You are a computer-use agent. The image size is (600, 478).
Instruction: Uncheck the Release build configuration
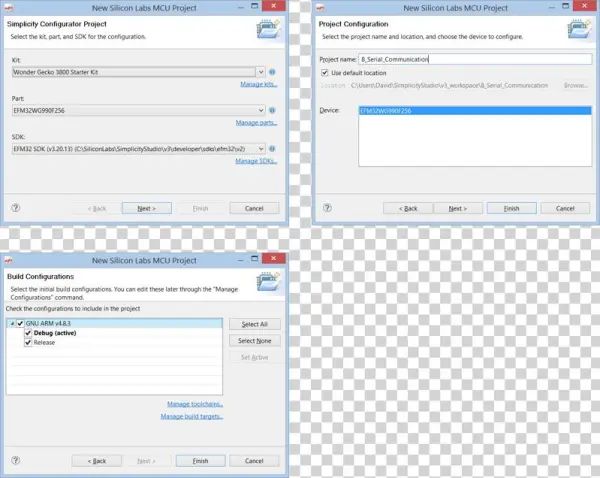coord(28,342)
